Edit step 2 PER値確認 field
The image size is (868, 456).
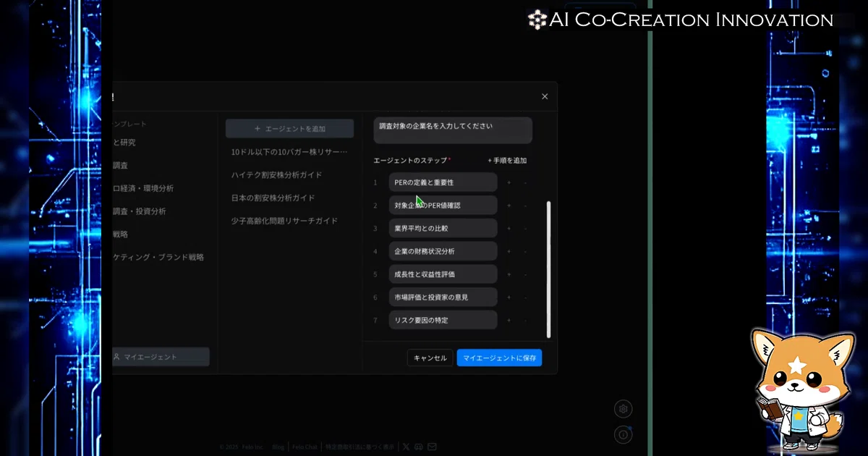443,206
